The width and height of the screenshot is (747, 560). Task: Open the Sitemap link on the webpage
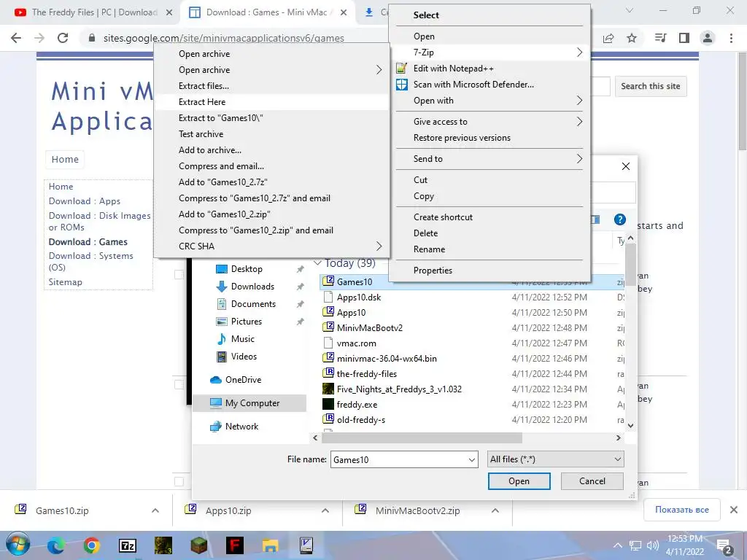tap(65, 282)
